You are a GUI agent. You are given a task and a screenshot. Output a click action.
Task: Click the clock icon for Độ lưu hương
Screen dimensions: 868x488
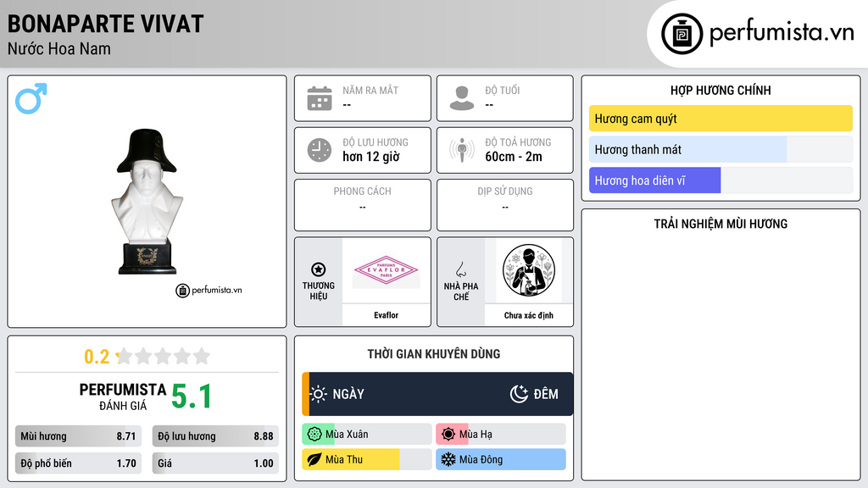pyautogui.click(x=320, y=150)
